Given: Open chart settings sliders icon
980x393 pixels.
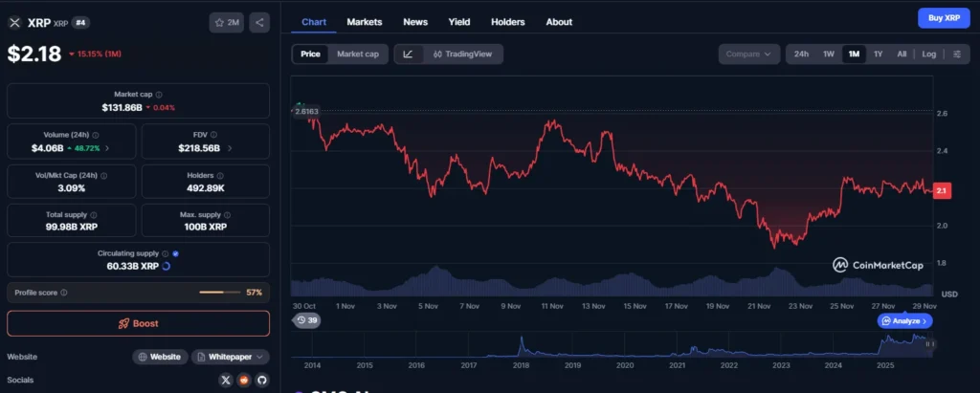Looking at the screenshot, I should coord(957,55).
